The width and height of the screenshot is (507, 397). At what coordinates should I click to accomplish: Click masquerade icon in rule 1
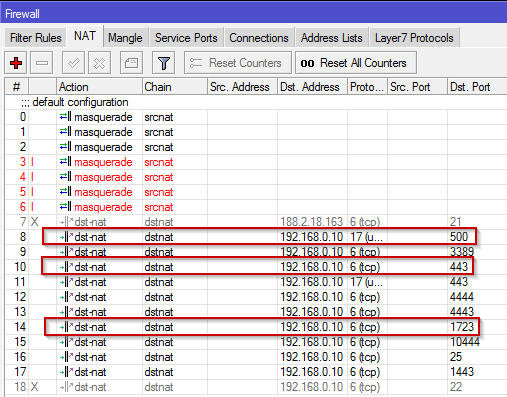[x=65, y=132]
